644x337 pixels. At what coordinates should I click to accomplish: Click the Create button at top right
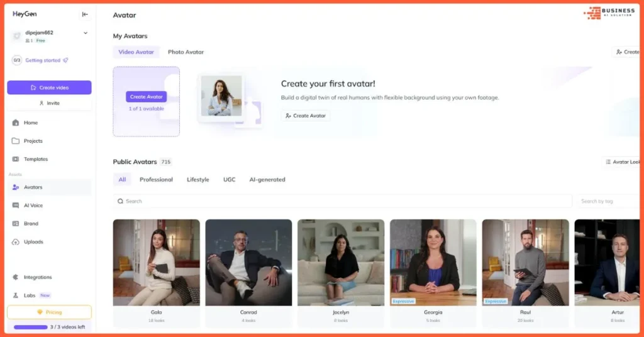point(627,52)
